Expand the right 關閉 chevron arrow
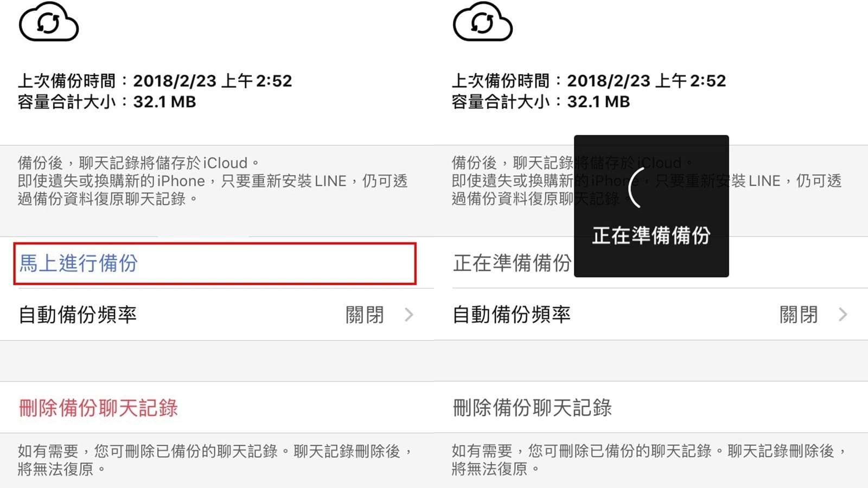 click(x=843, y=314)
